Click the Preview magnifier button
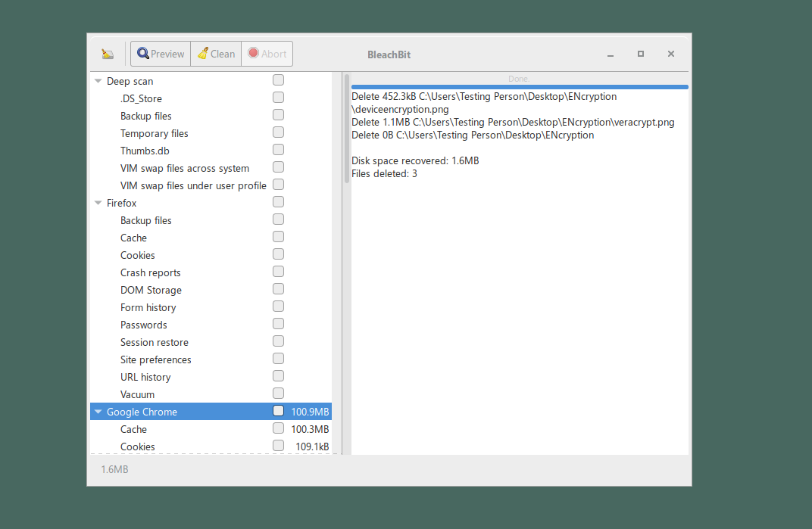Image resolution: width=812 pixels, height=529 pixels. (161, 54)
